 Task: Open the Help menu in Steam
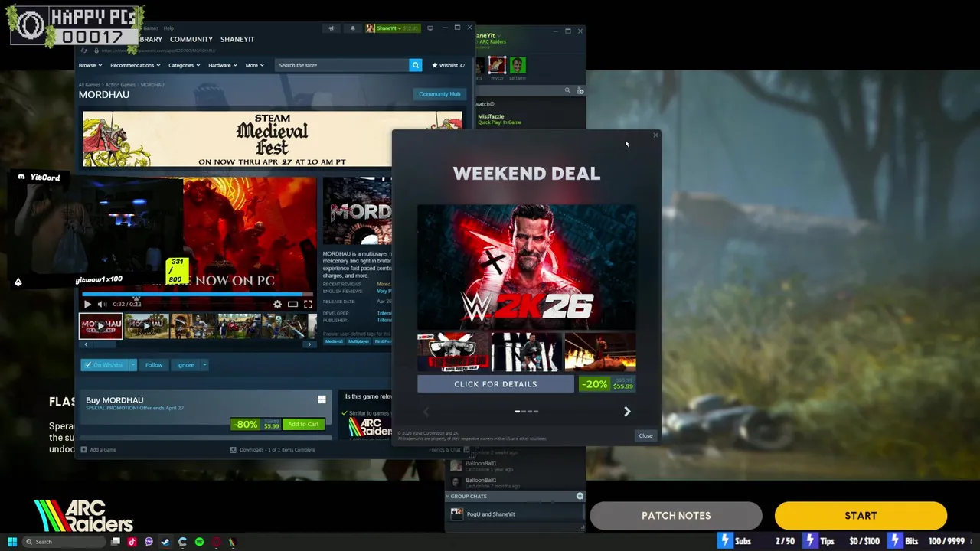pos(168,28)
